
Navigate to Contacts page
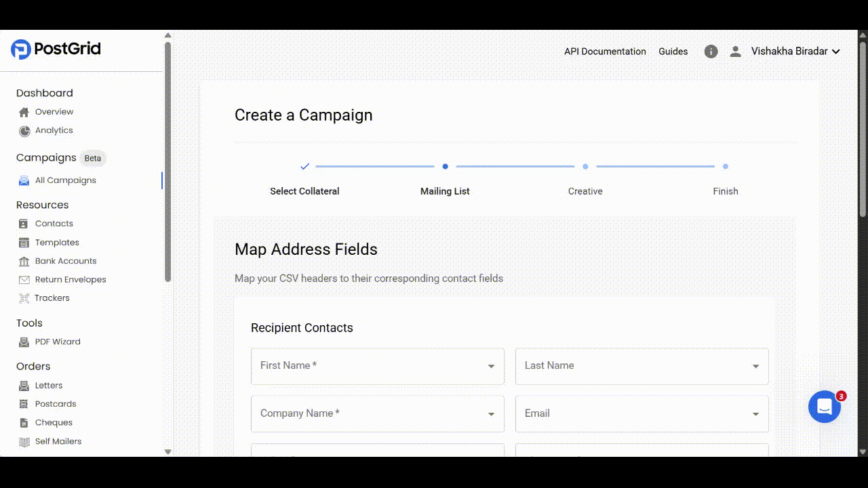pos(54,224)
